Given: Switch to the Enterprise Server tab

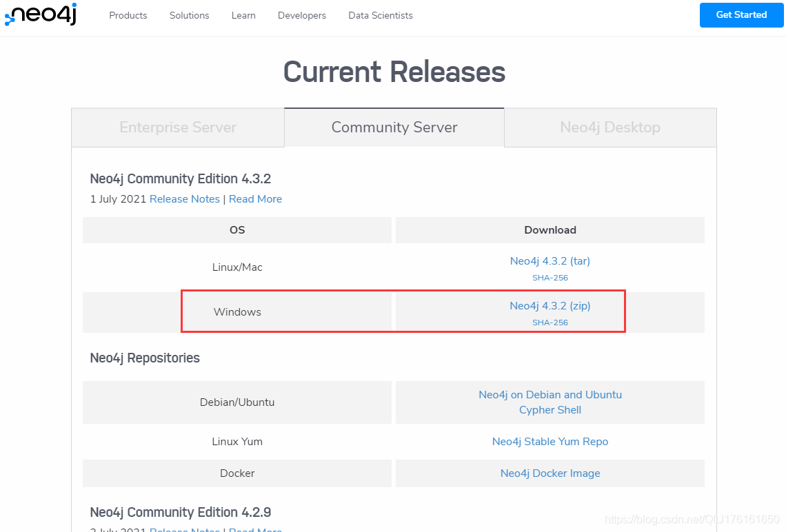Looking at the screenshot, I should 178,127.
